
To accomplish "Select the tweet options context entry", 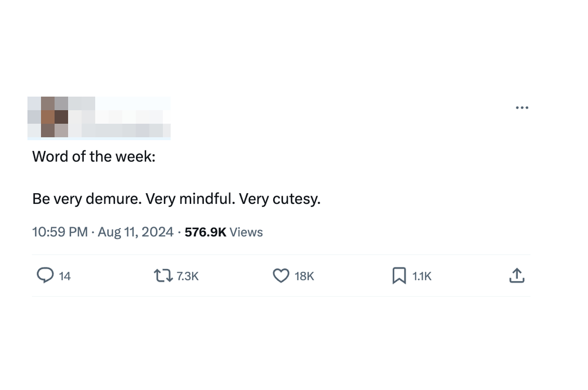I will (522, 107).
